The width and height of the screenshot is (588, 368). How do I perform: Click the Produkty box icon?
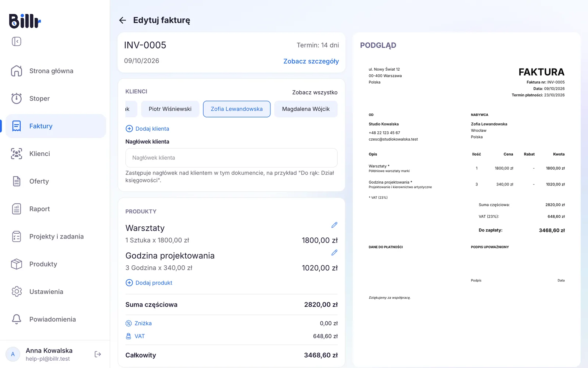tap(17, 264)
